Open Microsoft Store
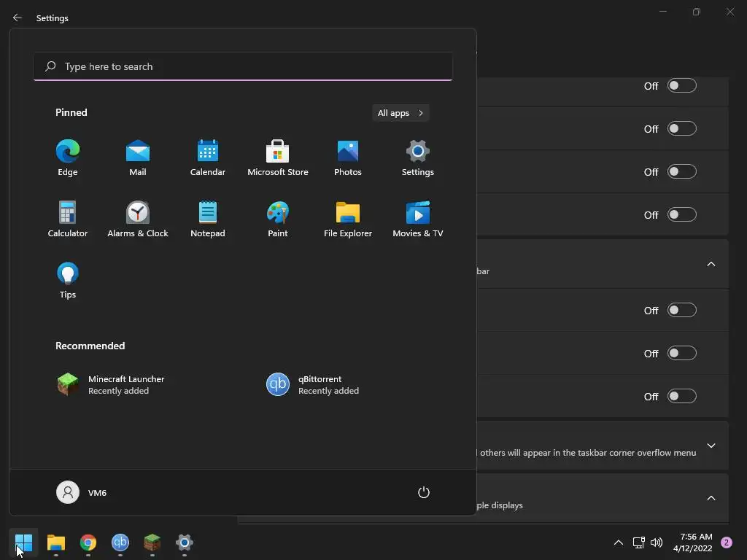This screenshot has height=560, width=747. (x=278, y=158)
